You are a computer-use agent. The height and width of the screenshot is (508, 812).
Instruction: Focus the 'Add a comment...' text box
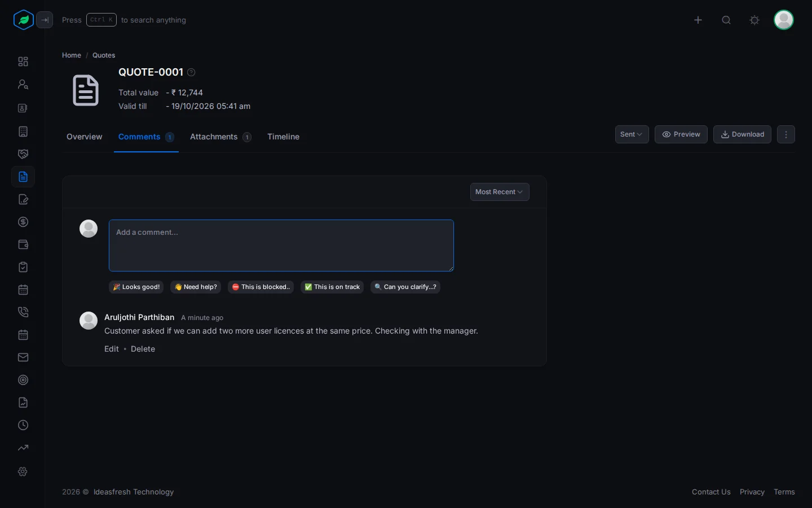coord(281,246)
